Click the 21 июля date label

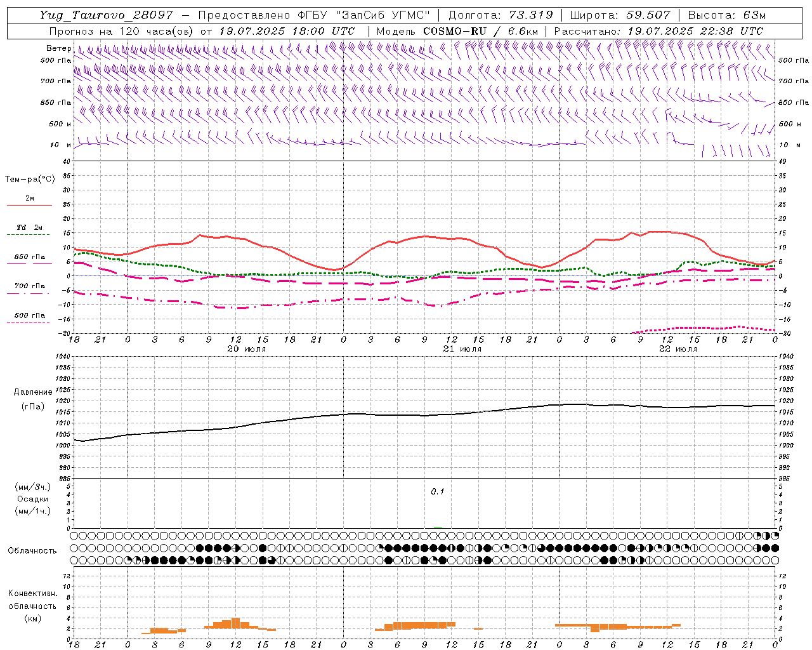(462, 349)
